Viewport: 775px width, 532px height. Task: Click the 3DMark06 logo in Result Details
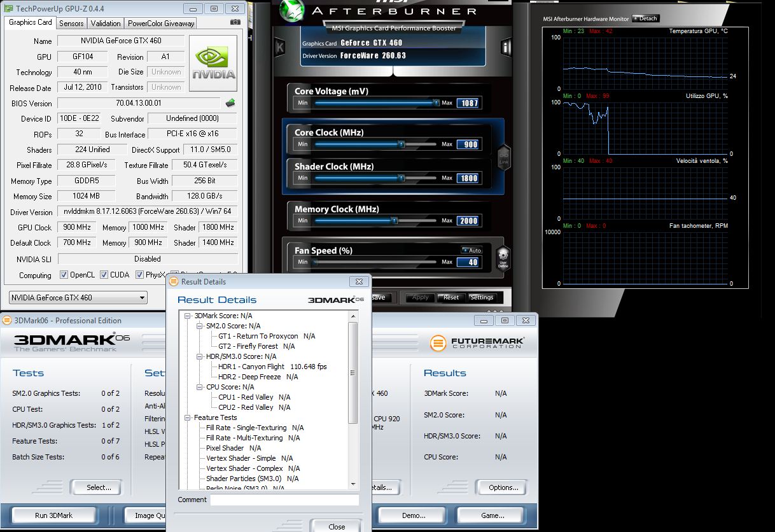pos(336,300)
